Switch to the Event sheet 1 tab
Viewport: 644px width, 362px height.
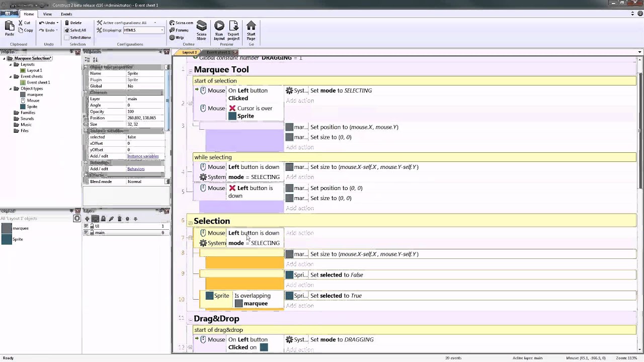coord(218,52)
